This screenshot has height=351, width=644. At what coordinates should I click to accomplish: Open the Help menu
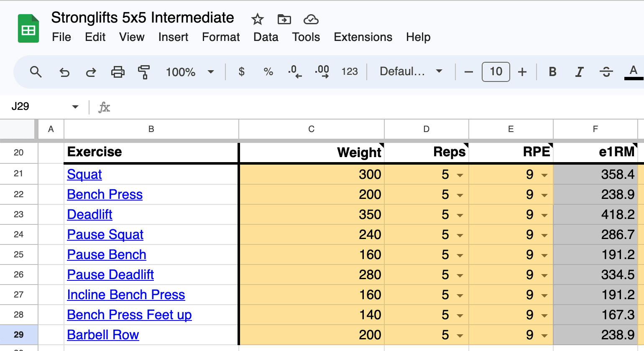418,37
